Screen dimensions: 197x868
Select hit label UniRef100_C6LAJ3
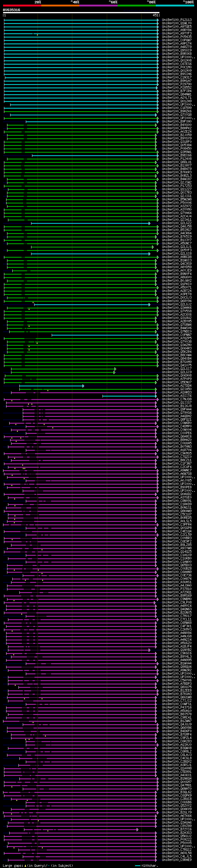click(177, 755)
